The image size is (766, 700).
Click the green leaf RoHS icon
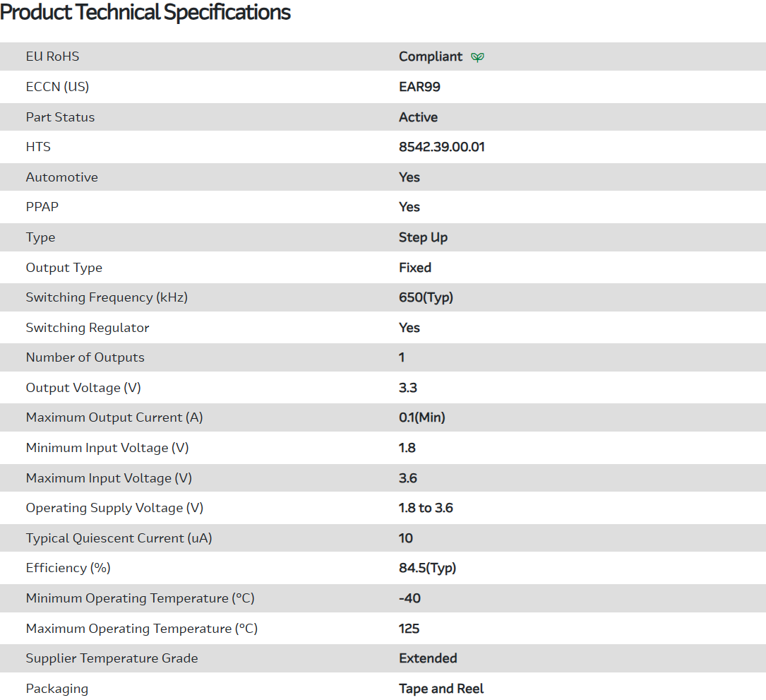(x=478, y=57)
